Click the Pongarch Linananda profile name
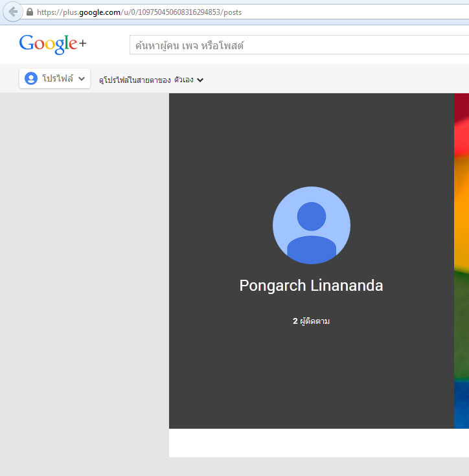 coord(311,286)
